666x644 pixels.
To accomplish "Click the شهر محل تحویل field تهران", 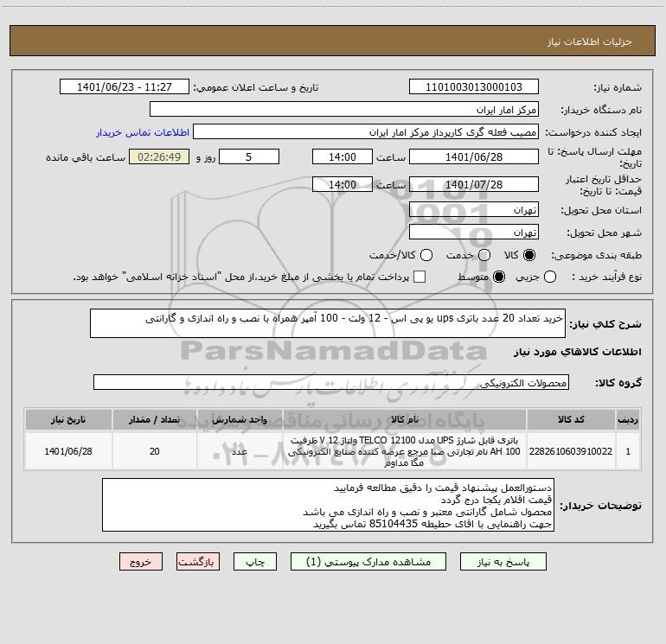I will pyautogui.click(x=474, y=232).
